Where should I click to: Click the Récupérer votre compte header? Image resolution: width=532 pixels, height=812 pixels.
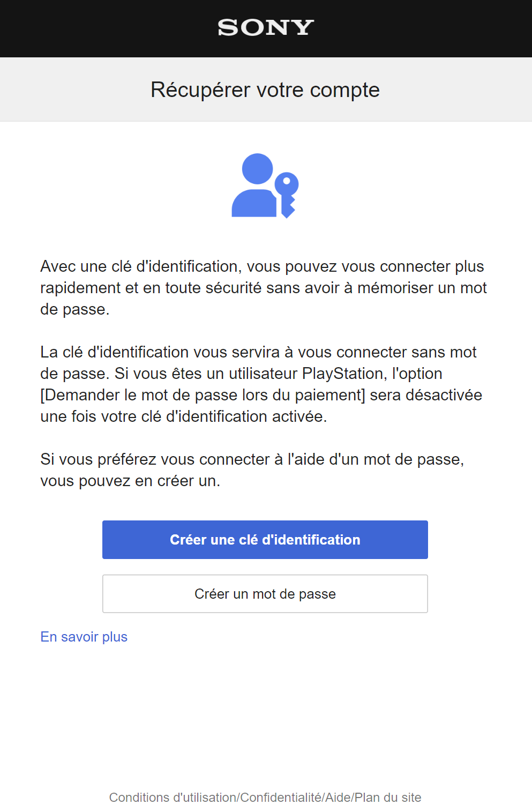(x=266, y=90)
